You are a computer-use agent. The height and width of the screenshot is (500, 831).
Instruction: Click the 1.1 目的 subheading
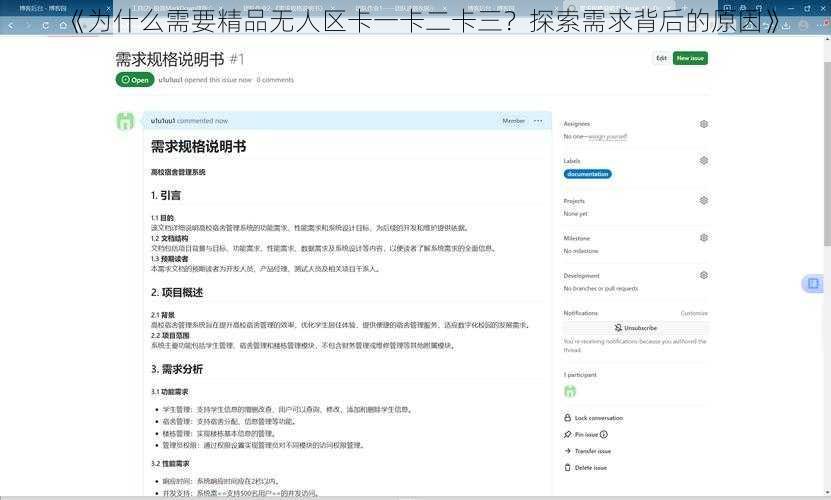pos(162,217)
